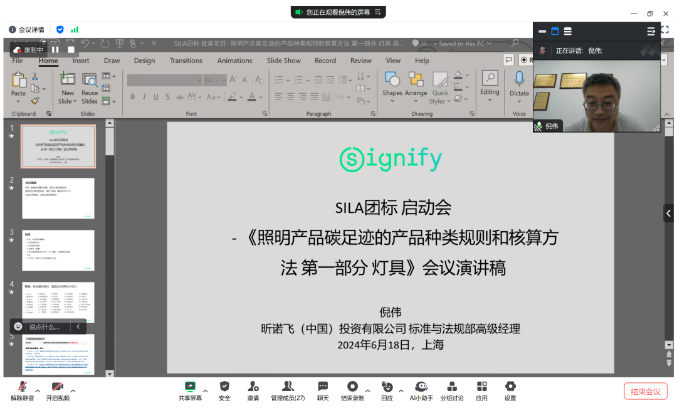This screenshot has height=410, width=683.
Task: Open the 回应 reactions icon
Action: 387,386
